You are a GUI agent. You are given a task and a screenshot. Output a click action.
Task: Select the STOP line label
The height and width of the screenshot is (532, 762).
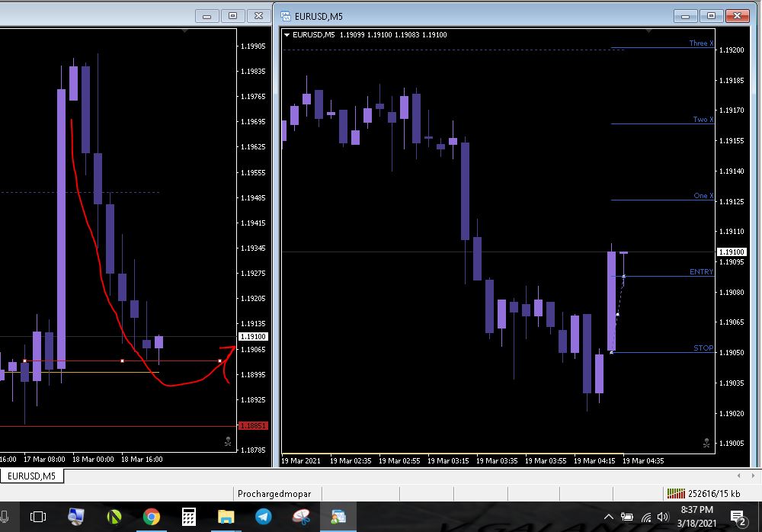click(703, 348)
